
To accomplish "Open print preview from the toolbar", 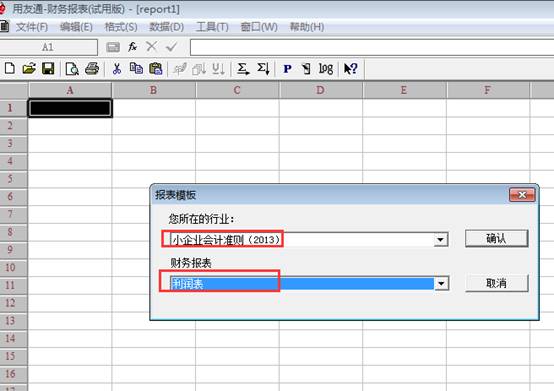I will 72,69.
